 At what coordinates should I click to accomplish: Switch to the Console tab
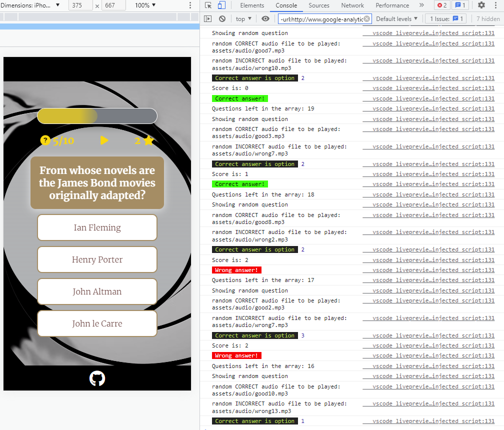tap(286, 5)
